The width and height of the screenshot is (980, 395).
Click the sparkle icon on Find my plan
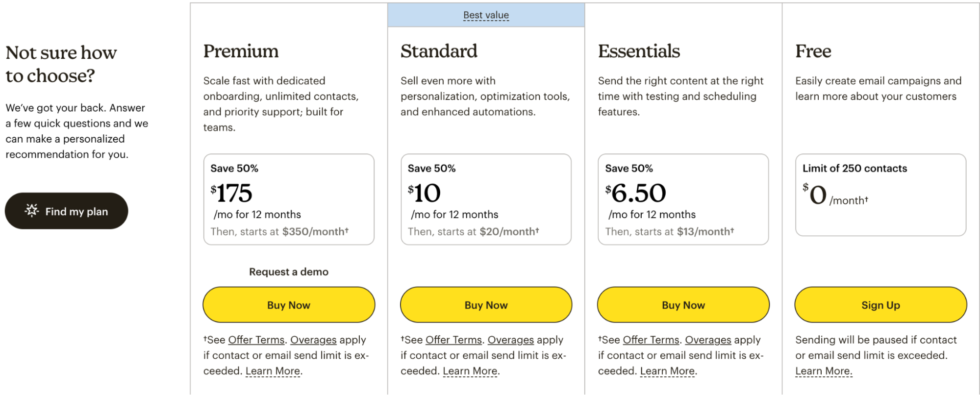tap(31, 211)
